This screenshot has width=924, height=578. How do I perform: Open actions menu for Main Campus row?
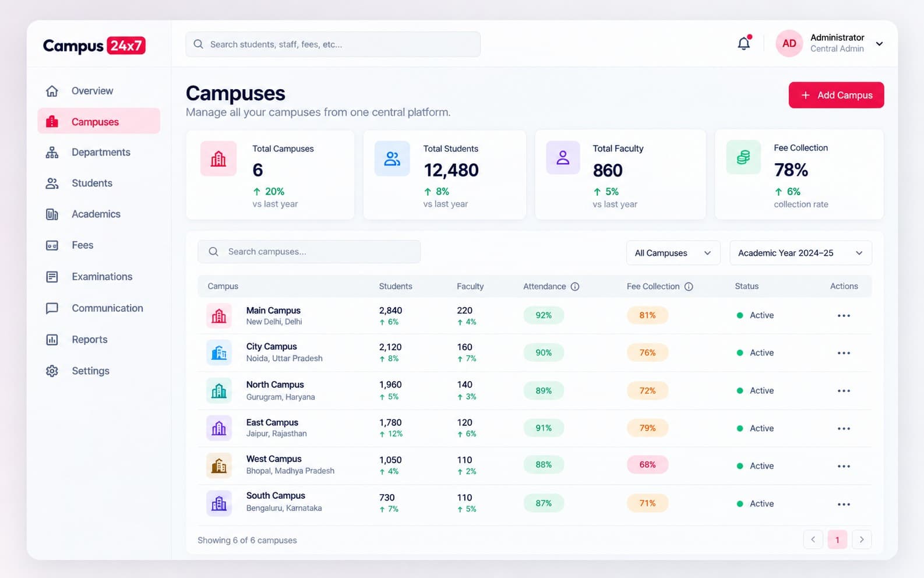point(844,316)
